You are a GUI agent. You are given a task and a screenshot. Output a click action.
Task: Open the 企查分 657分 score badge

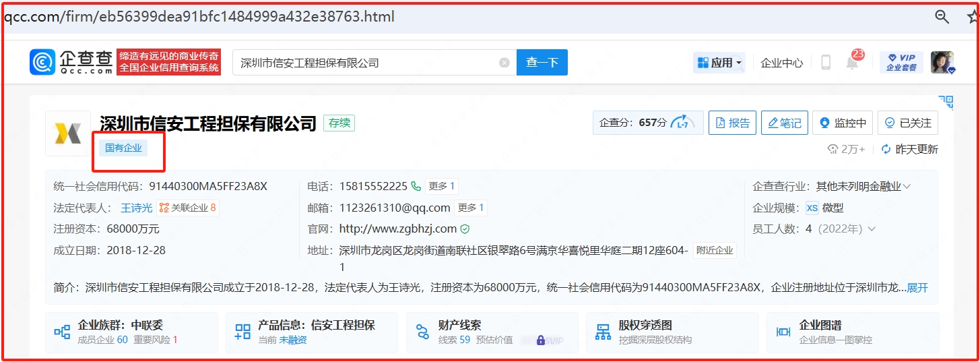point(648,123)
